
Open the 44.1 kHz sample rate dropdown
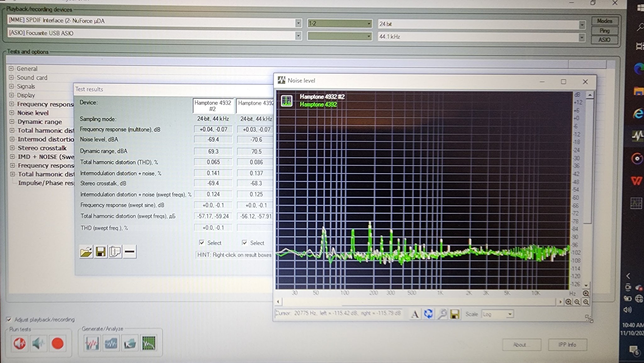tap(582, 37)
